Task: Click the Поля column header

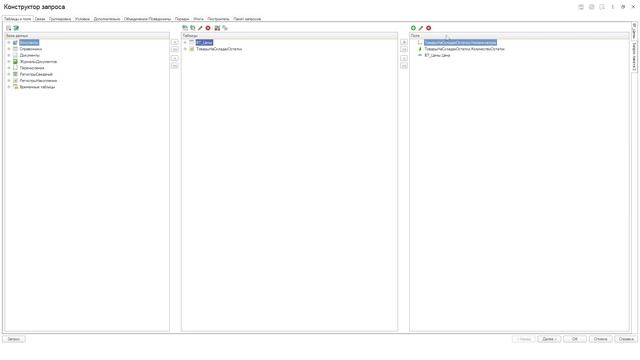Action: point(519,36)
